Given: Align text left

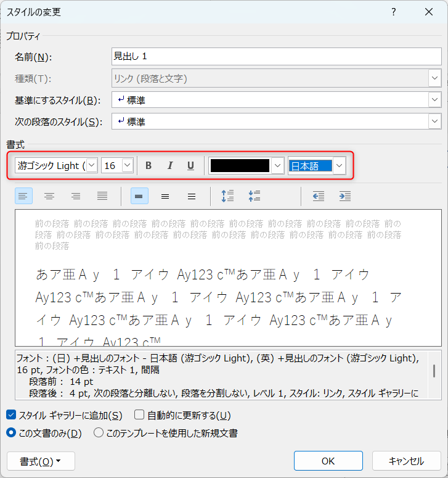Looking at the screenshot, I should point(23,196).
